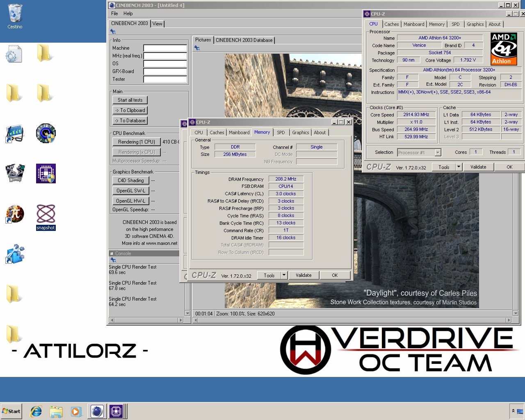This screenshot has height=420, width=525.
Task: Select console line "64.2 sec"
Action: click(x=117, y=304)
